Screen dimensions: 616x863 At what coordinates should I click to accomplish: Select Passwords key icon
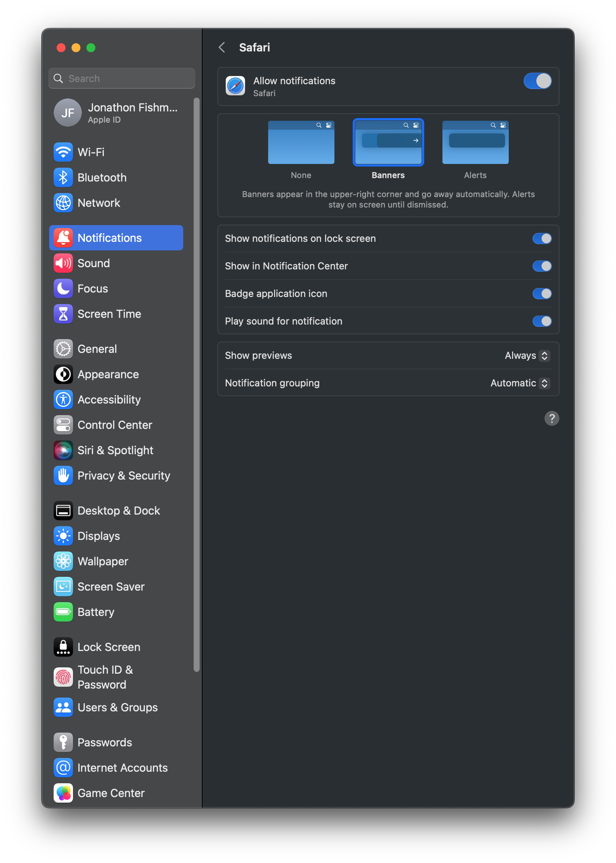pos(63,743)
